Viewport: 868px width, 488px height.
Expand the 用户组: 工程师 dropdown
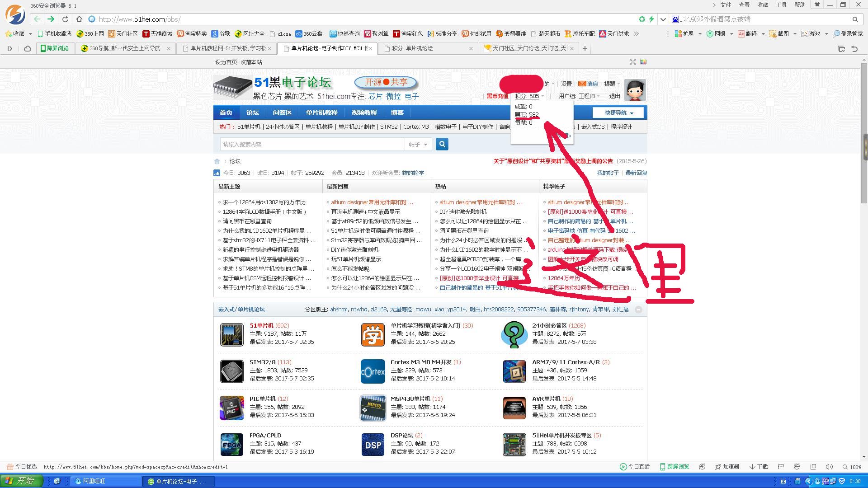point(579,96)
